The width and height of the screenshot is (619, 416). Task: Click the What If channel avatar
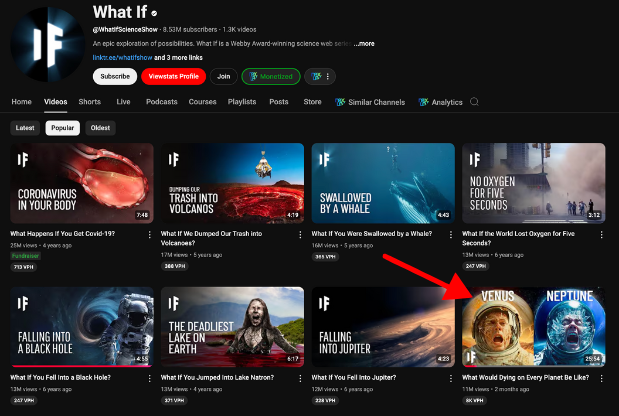pyautogui.click(x=47, y=44)
